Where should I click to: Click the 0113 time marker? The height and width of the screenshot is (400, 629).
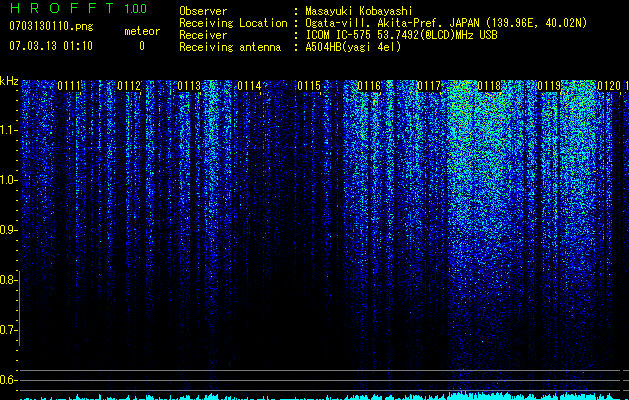189,86
